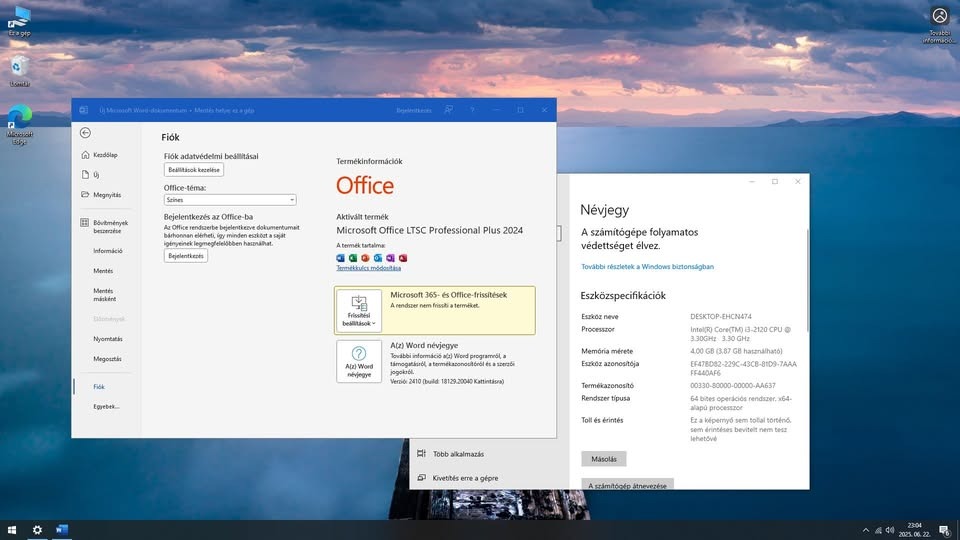Choose Mentés másként in sidebar
960x540 pixels.
point(104,294)
